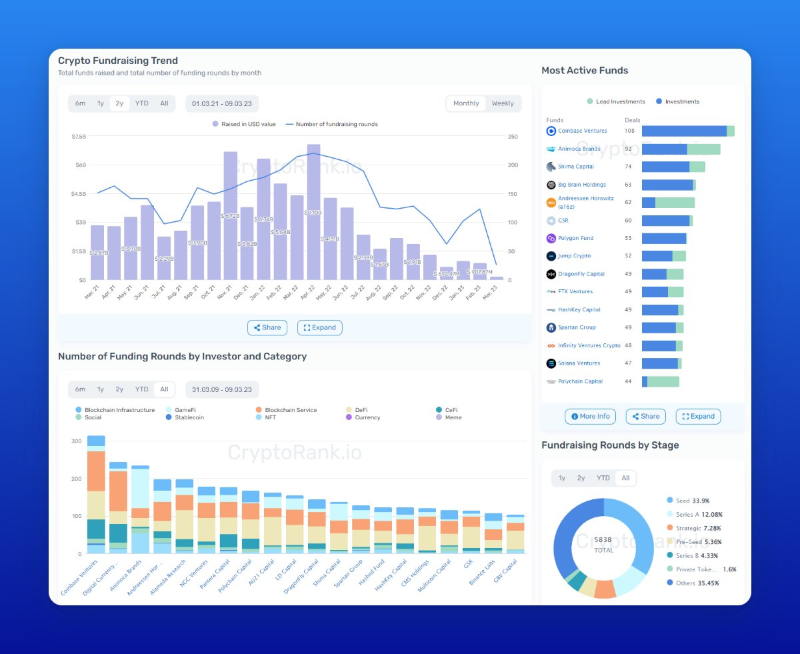
Task: Open the Animoca Brands fund link
Action: tap(579, 149)
